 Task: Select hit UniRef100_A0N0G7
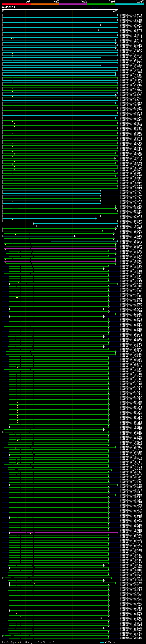point(131,50)
